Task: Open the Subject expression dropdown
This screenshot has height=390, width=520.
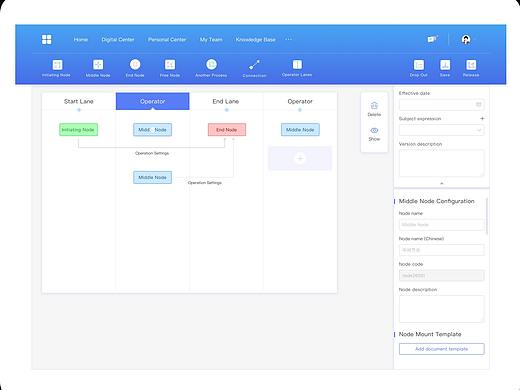Action: (x=441, y=130)
